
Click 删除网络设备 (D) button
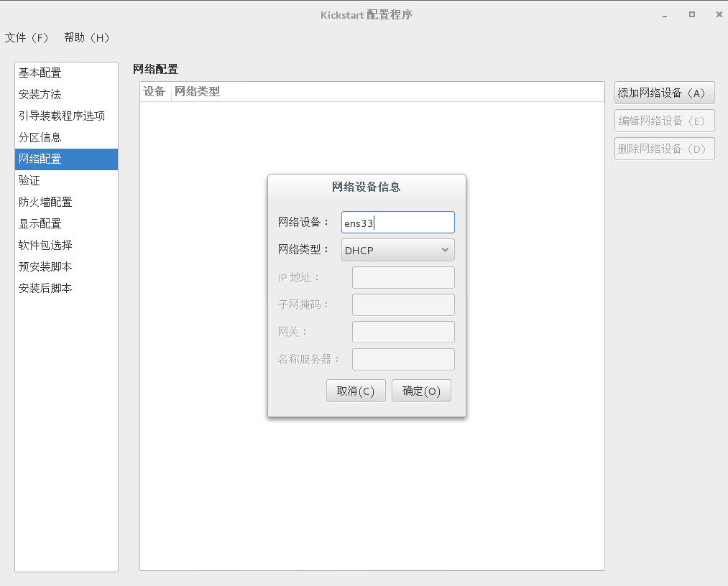pos(664,149)
